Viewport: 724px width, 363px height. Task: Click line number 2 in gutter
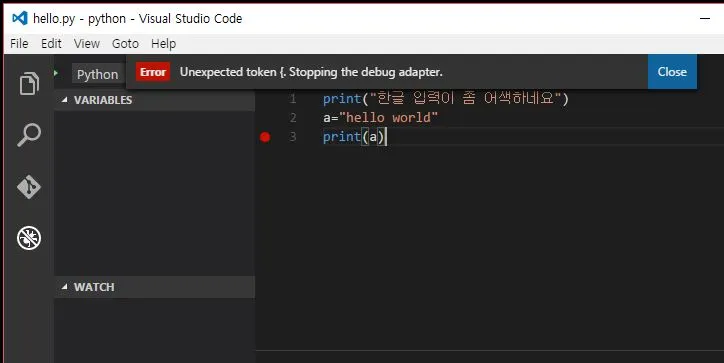[x=293, y=117]
